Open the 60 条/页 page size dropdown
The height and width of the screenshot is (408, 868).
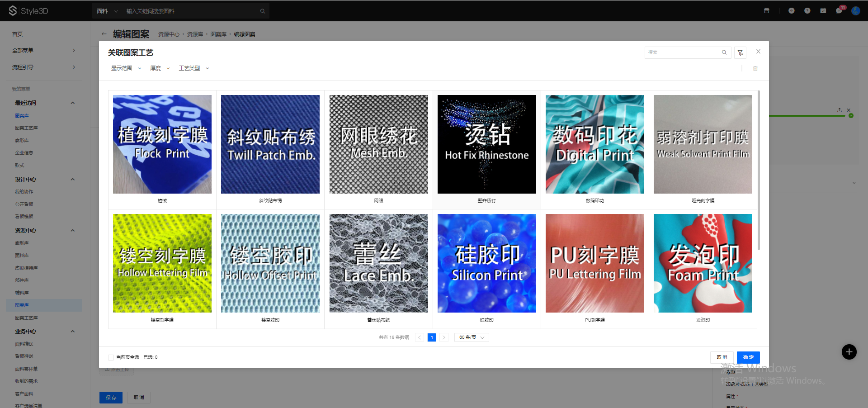tap(471, 337)
